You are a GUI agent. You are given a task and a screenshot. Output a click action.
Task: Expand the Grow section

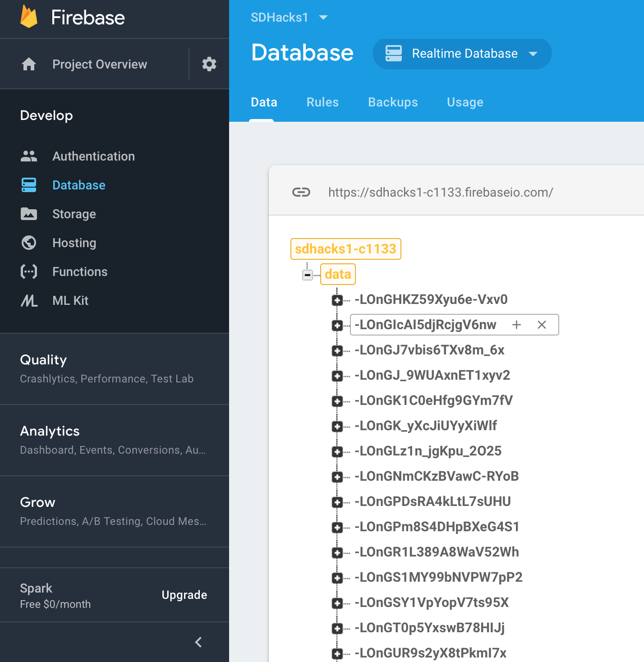pyautogui.click(x=115, y=511)
